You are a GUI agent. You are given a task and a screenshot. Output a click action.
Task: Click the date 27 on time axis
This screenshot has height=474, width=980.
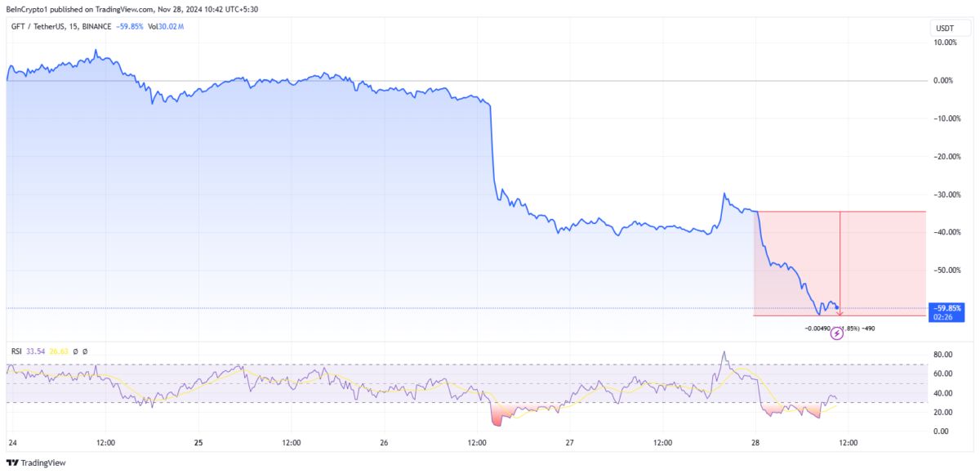click(570, 443)
